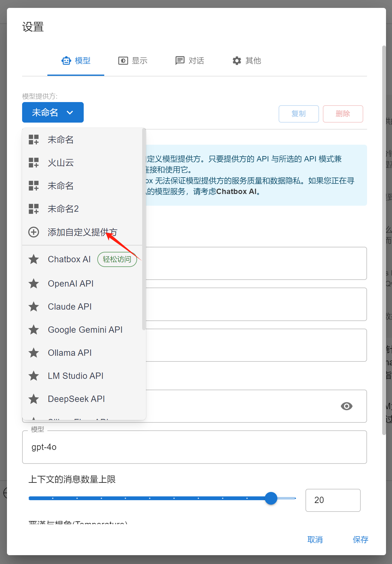
Task: Pick the 未命名2 provider
Action: pyautogui.click(x=82, y=209)
